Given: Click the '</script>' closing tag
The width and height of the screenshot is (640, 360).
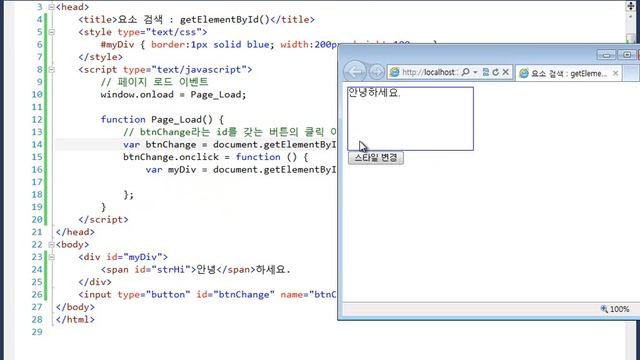Looking at the screenshot, I should pyautogui.click(x=103, y=220).
